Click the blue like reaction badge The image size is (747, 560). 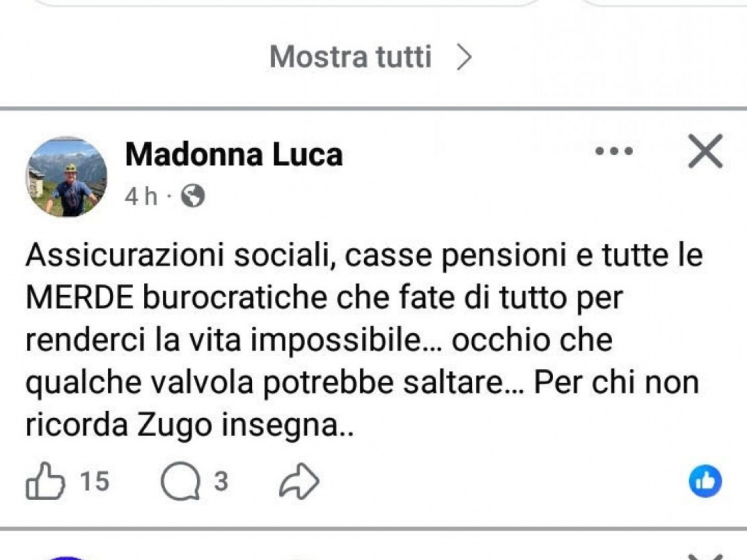705,481
